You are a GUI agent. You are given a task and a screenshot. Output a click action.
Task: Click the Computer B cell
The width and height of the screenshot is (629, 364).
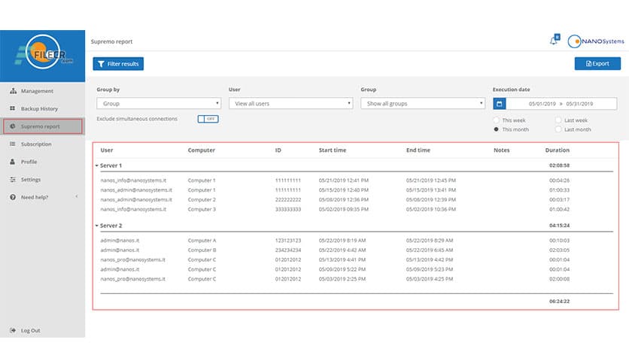(x=202, y=250)
